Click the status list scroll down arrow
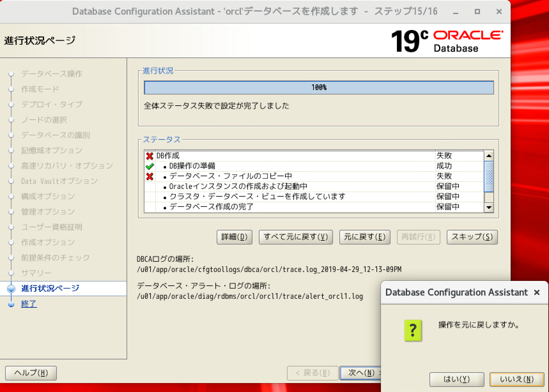The image size is (549, 392). click(489, 207)
